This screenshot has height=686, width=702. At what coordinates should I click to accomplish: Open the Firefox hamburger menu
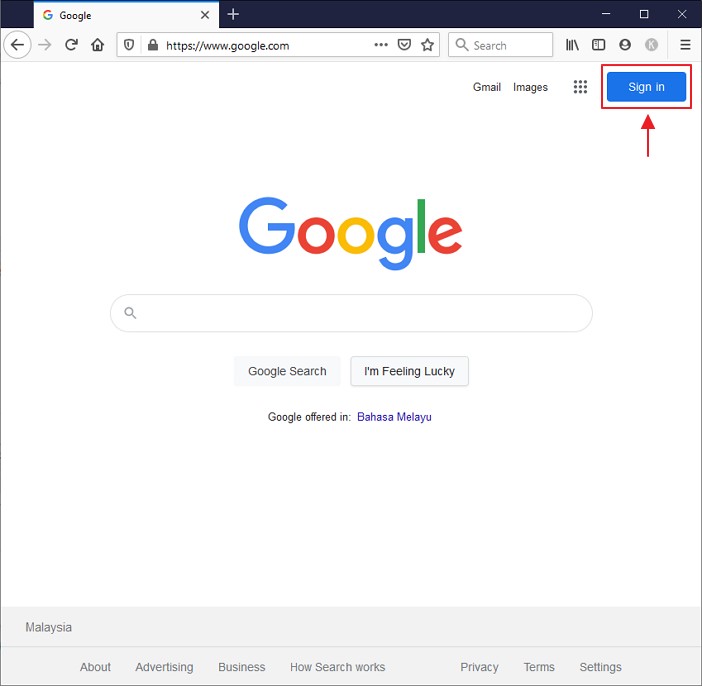[x=685, y=45]
